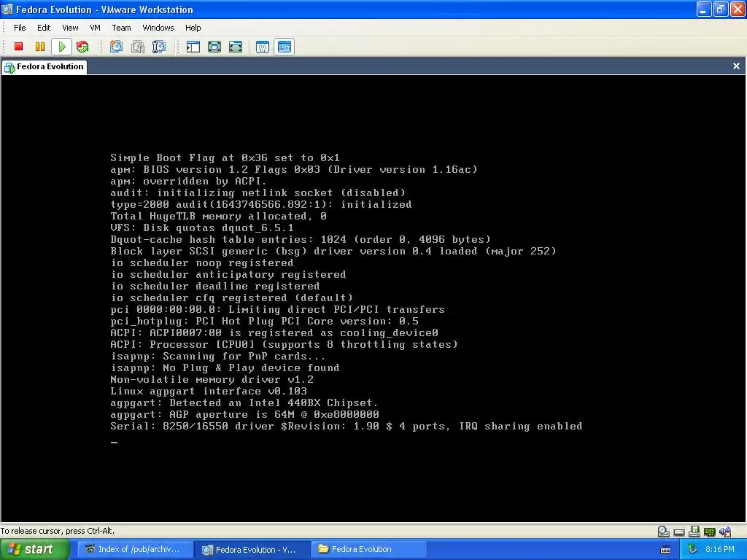Take a snapshot with the clock-star icon
747x560 pixels.
coord(116,47)
